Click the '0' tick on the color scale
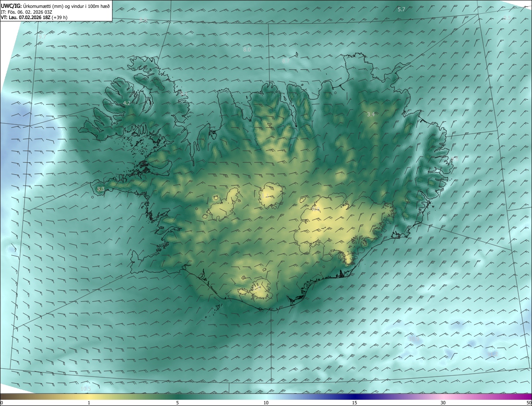The image size is (532, 406). coord(2,403)
